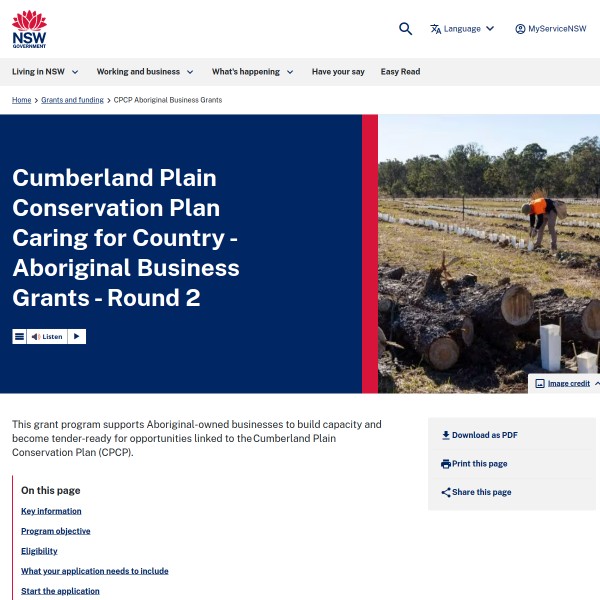The height and width of the screenshot is (600, 600).
Task: Jump to the Eligibility section
Action: (39, 551)
